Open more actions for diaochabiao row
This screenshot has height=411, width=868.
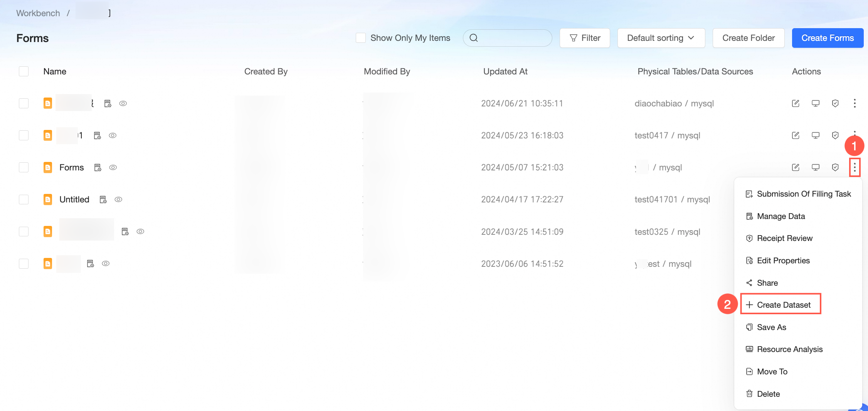click(855, 103)
